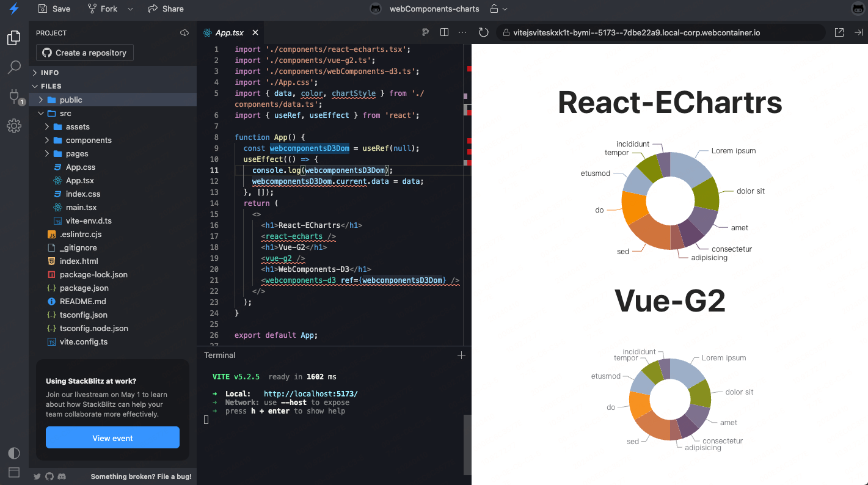Image resolution: width=868 pixels, height=485 pixels.
Task: Expand the public folder
Action: [x=112, y=100]
